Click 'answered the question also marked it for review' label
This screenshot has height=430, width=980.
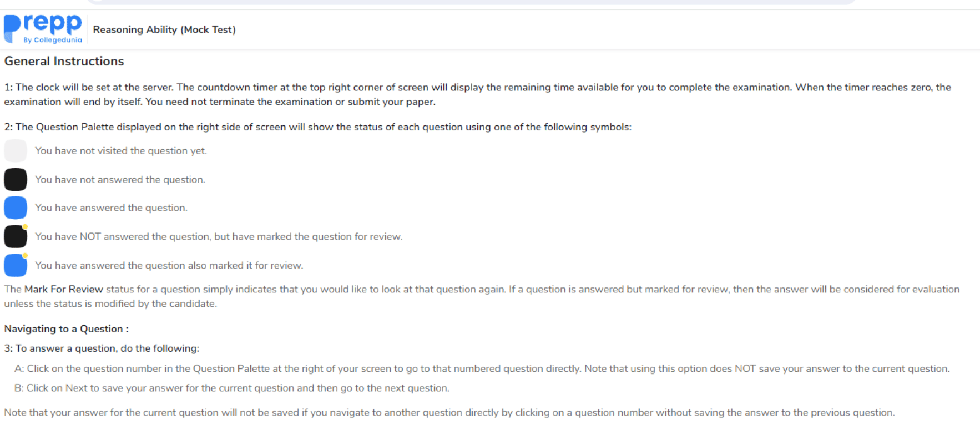tap(169, 265)
